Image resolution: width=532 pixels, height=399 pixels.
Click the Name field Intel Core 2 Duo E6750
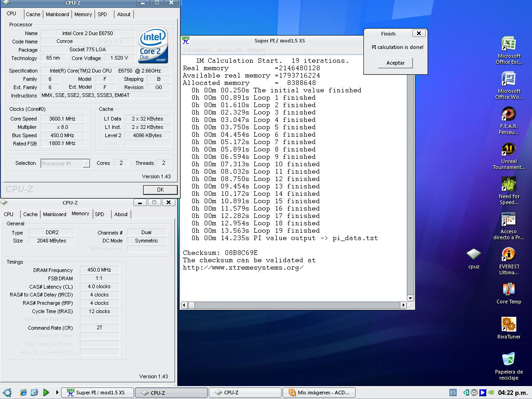88,33
